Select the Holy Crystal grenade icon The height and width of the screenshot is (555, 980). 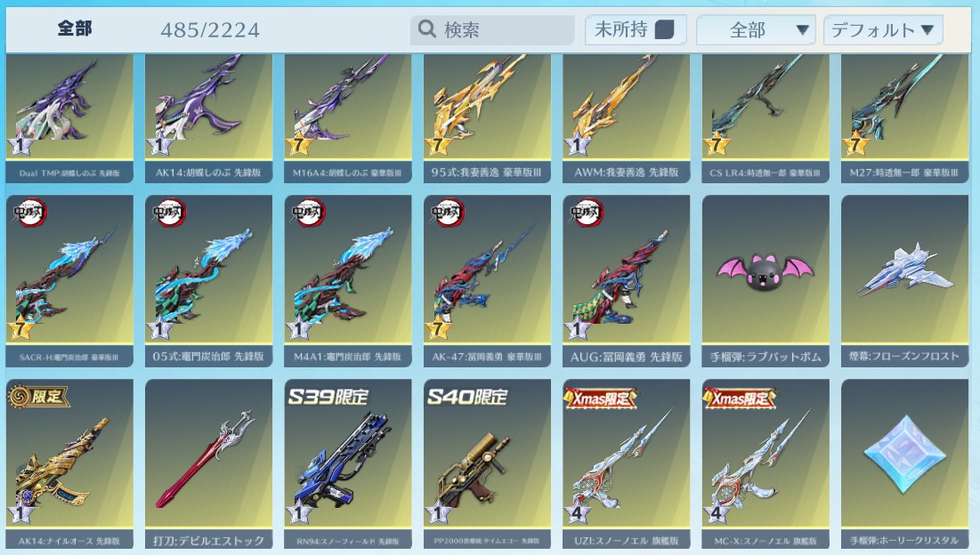click(905, 464)
